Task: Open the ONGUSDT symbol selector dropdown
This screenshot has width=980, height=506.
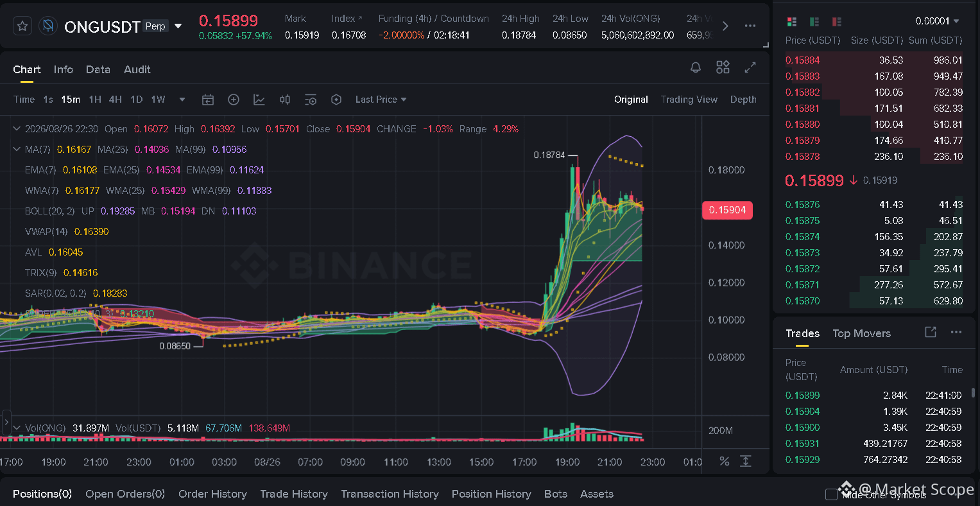Action: pyautogui.click(x=178, y=26)
